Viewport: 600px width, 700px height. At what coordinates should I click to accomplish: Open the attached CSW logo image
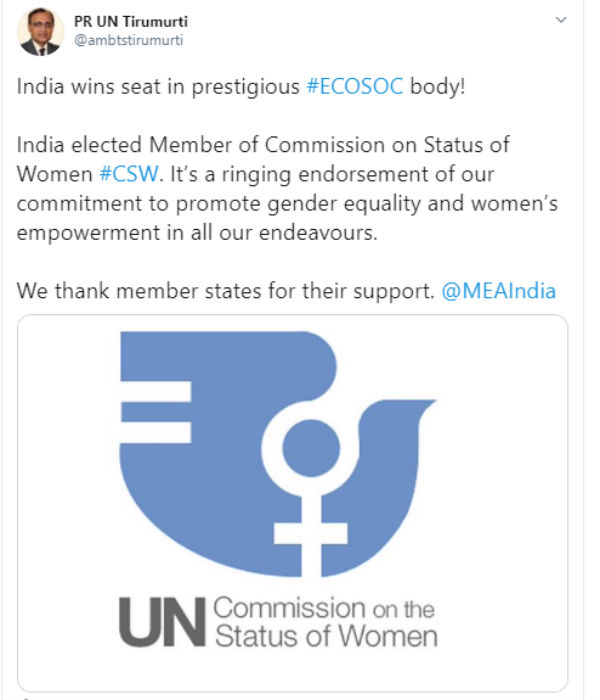click(292, 503)
